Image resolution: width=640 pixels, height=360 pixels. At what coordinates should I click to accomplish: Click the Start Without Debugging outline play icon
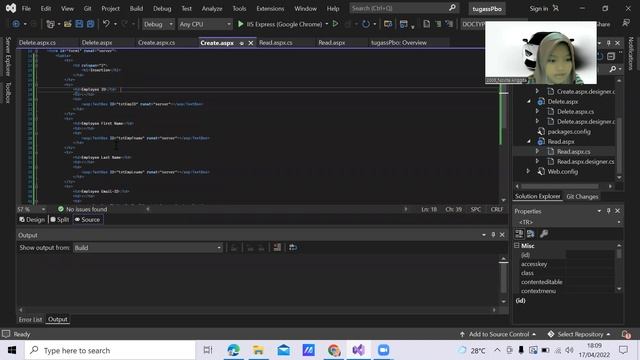click(x=336, y=24)
